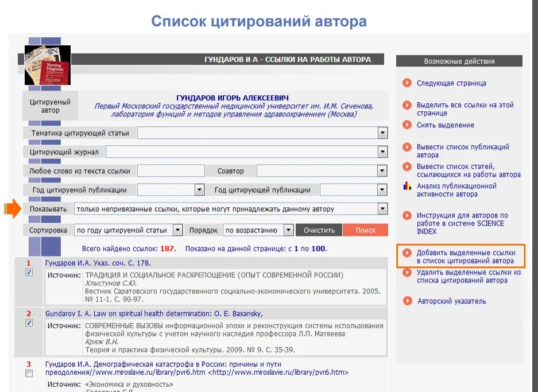Click the icon beside 'Авторский указатель'
This screenshot has width=538, height=392.
[x=407, y=301]
